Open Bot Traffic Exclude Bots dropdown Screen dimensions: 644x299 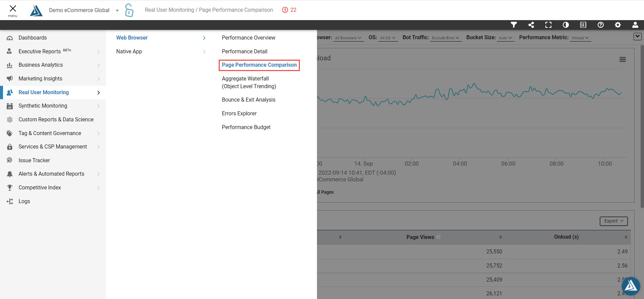(446, 38)
